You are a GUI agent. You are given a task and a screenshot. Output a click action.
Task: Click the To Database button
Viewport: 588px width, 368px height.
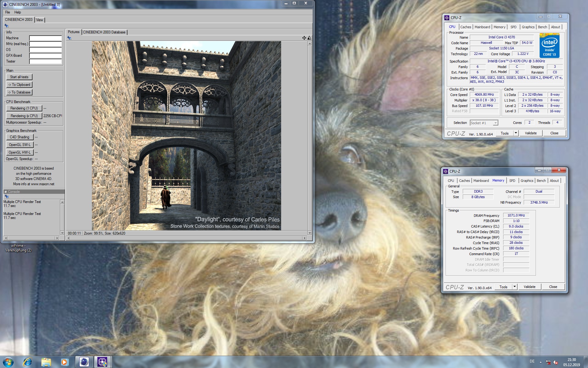point(19,92)
